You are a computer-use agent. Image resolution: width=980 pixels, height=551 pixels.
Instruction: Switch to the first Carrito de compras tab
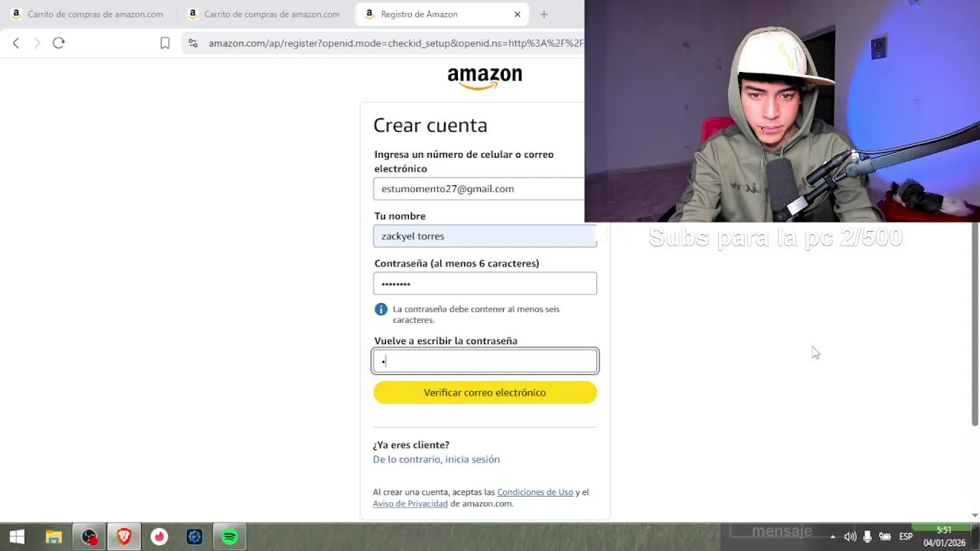pos(87,14)
